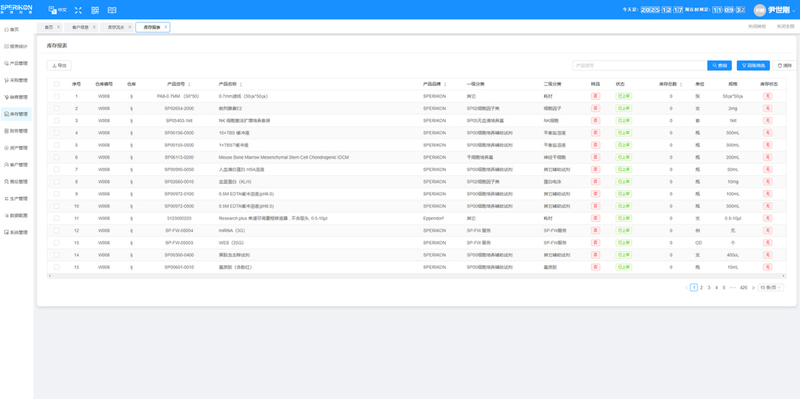The width and height of the screenshot is (800, 399).
Task: Go to previous page arrow in pagination
Action: tap(686, 288)
